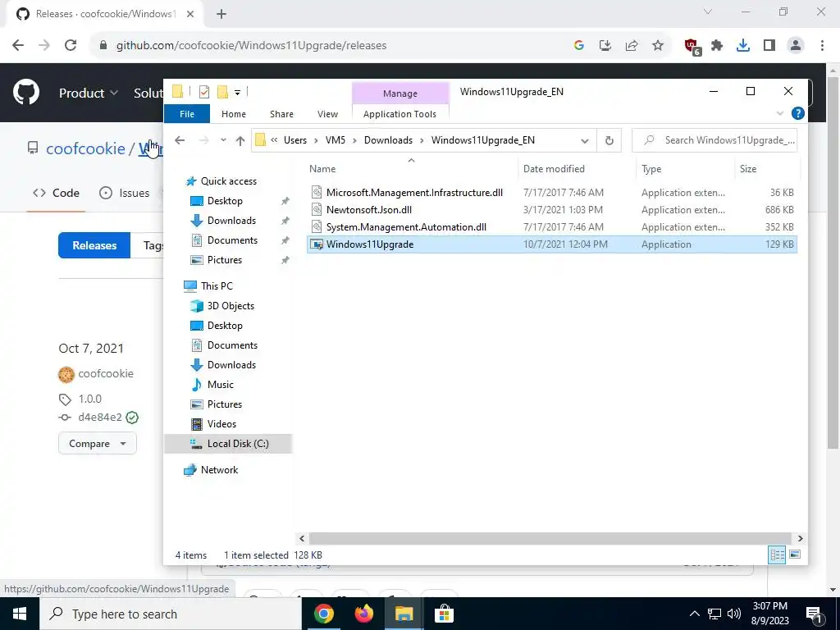The width and height of the screenshot is (840, 630).
Task: Open Chrome downloads arrow icon
Action: click(x=743, y=46)
